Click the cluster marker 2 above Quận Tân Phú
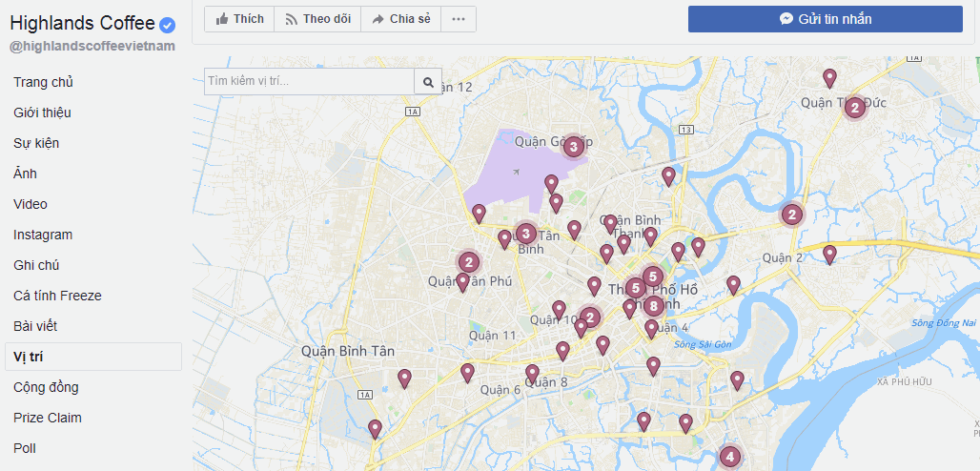This screenshot has width=980, height=471. [x=469, y=262]
